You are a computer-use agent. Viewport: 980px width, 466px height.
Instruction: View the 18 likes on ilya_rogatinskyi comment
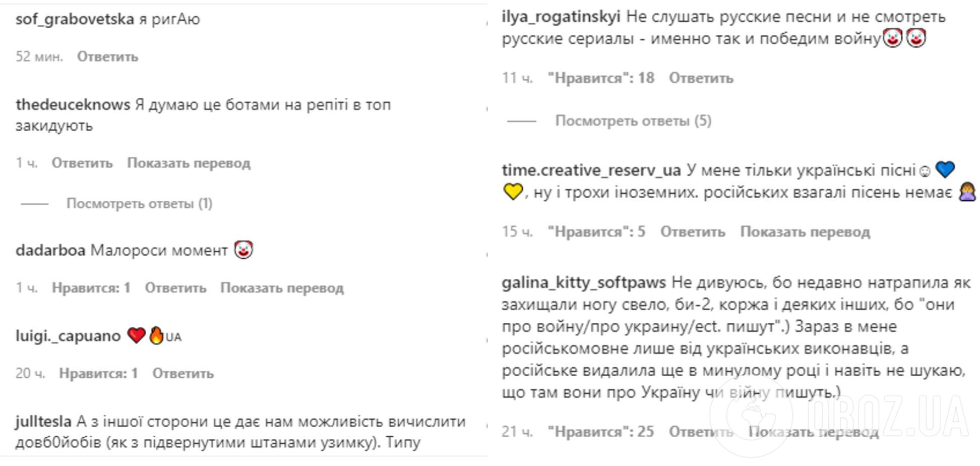click(601, 78)
